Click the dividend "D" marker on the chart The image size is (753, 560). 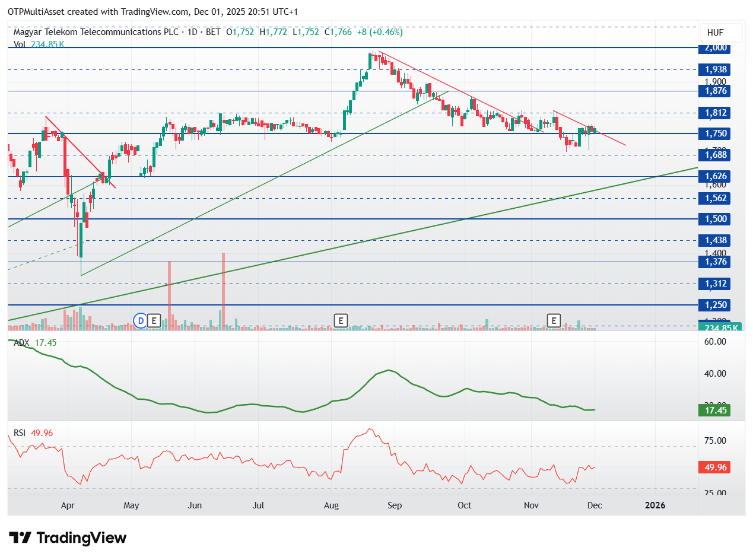point(141,321)
